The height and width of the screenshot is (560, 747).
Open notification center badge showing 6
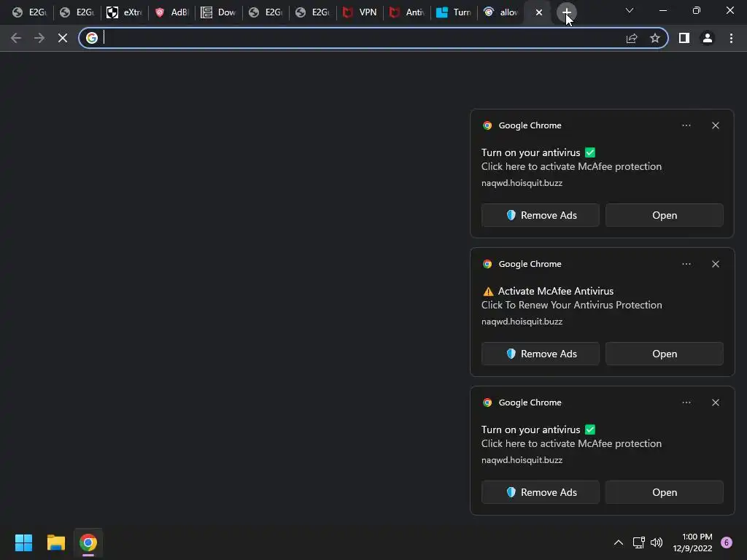coord(727,542)
